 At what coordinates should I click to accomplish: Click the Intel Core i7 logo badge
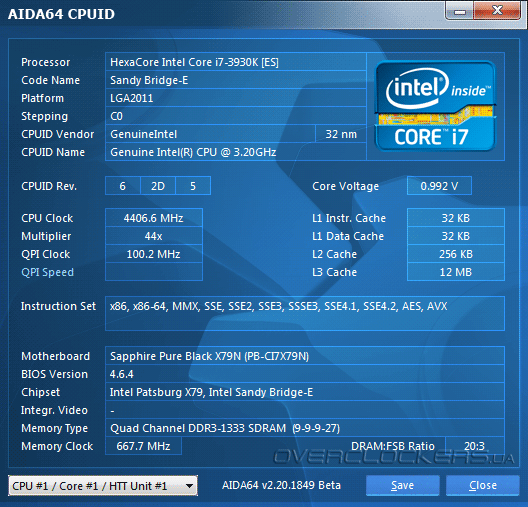[x=435, y=106]
